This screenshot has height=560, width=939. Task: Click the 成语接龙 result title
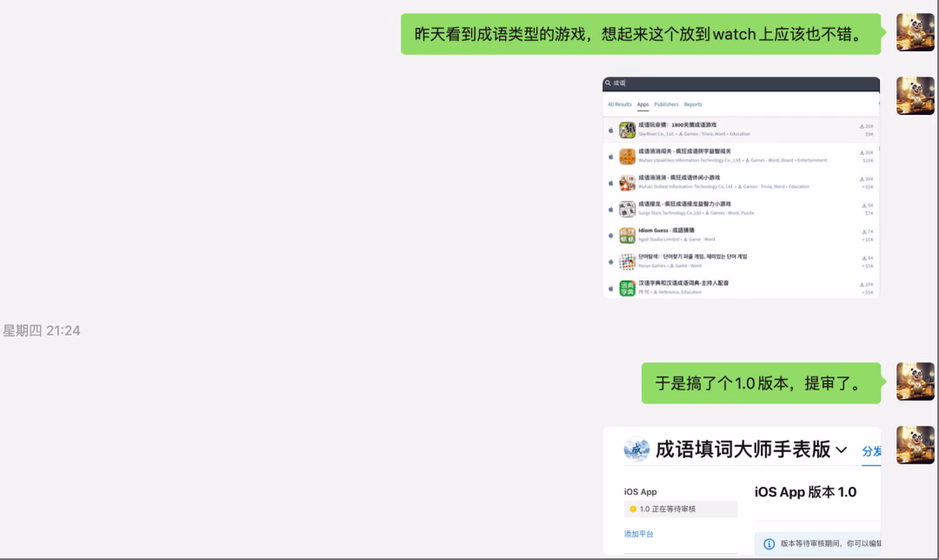[684, 204]
